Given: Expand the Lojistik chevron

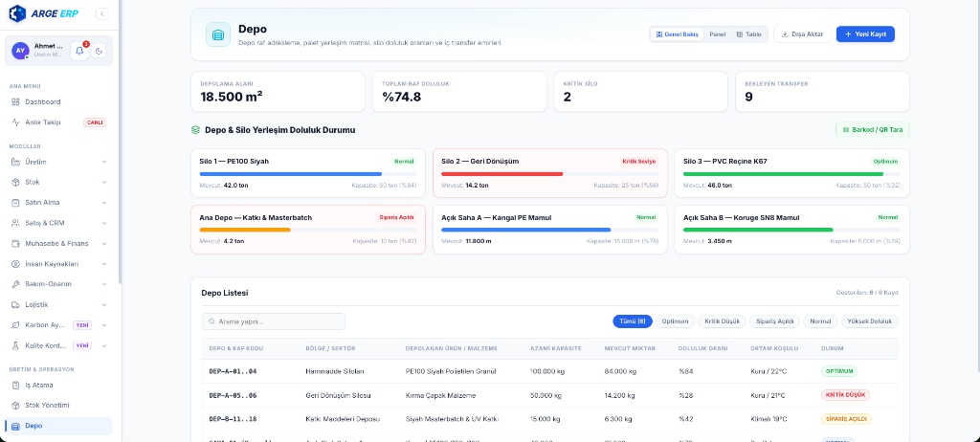Looking at the screenshot, I should tap(103, 304).
